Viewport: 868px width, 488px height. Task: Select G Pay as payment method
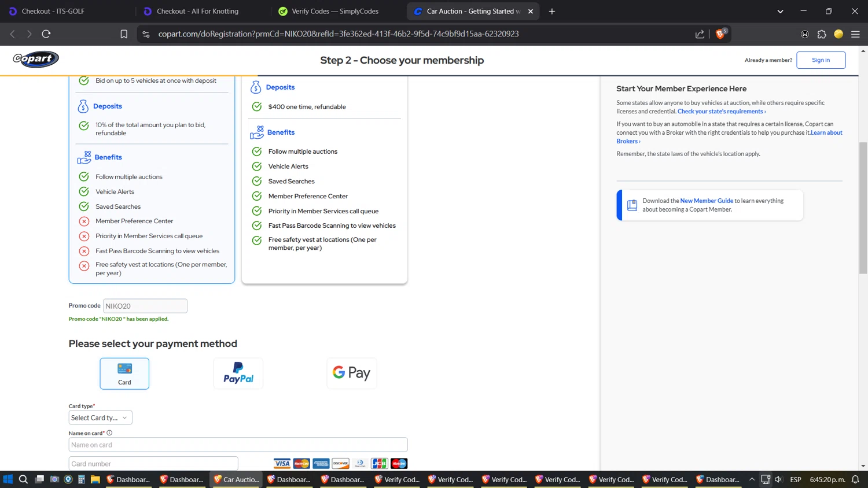[x=352, y=374]
